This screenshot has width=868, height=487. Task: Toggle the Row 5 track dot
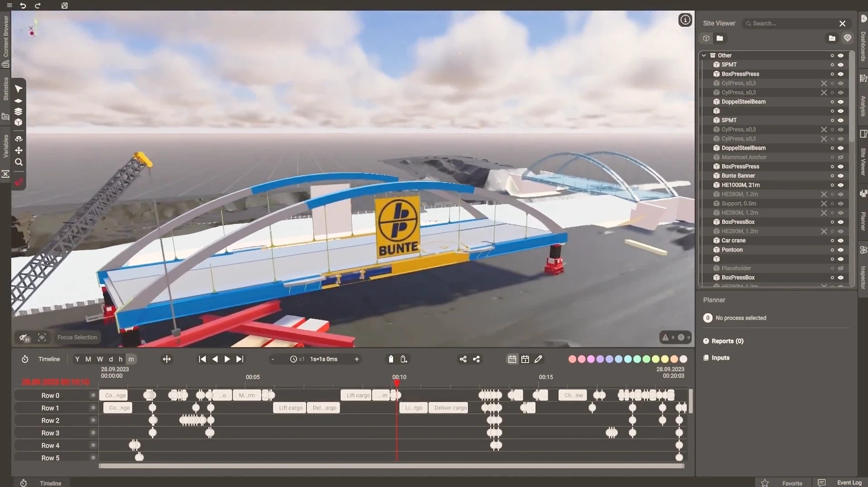pos(93,457)
